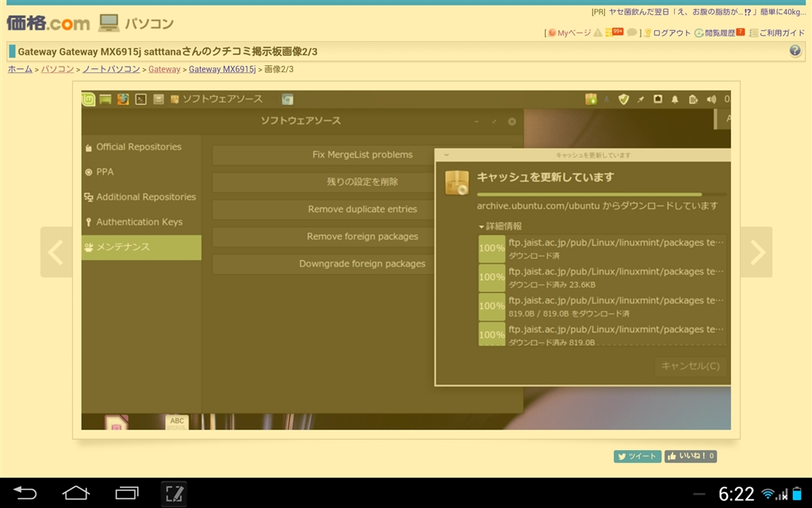Screen dimensions: 812x508
Task: Go to Gateway in the breadcrumb
Action: [x=164, y=69]
